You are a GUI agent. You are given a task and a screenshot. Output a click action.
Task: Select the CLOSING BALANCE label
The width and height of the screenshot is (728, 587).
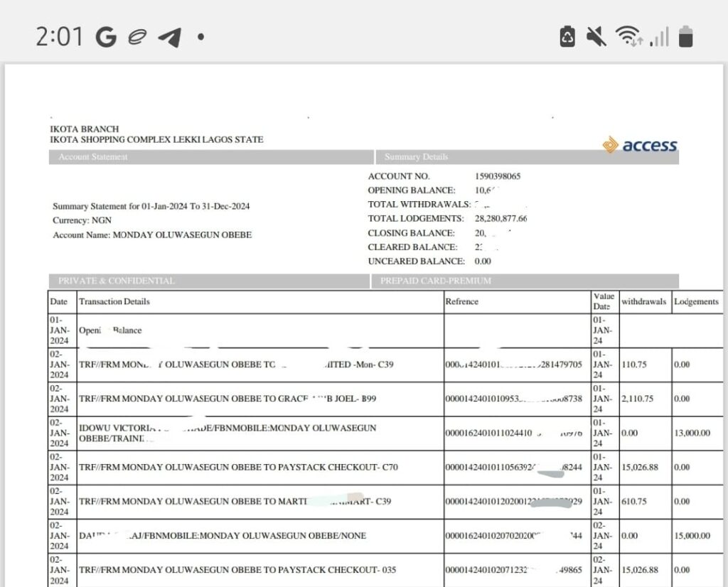click(x=412, y=233)
